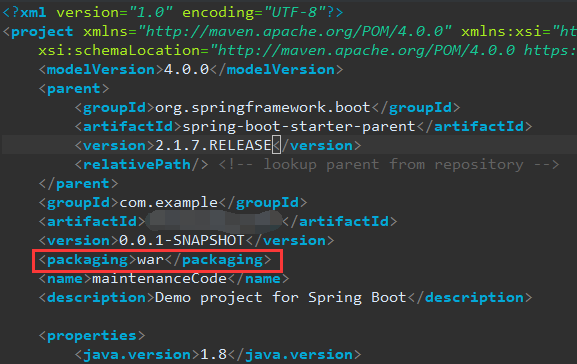Click Demo project for Spring Boot description
The image size is (577, 364).
point(280,298)
